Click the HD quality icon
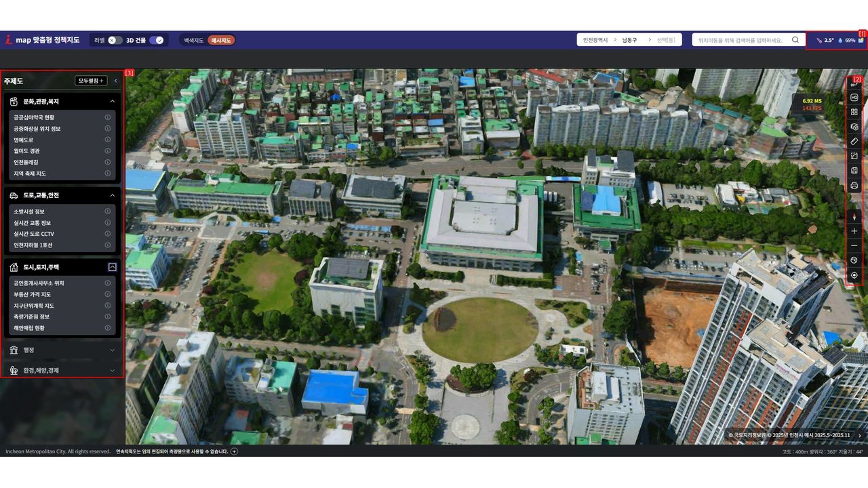The width and height of the screenshot is (868, 488). (854, 98)
